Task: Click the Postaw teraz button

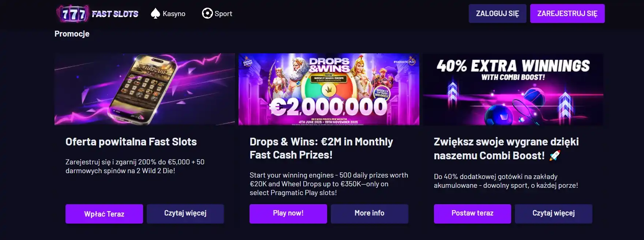Action: tap(472, 213)
